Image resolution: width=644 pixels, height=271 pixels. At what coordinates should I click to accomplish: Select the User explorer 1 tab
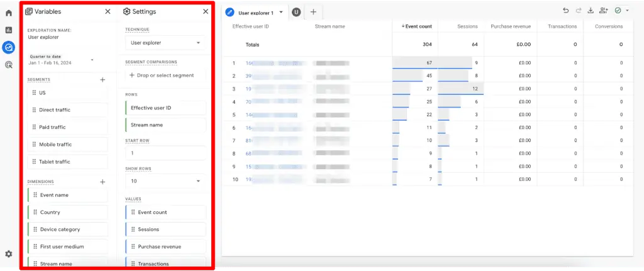(256, 13)
